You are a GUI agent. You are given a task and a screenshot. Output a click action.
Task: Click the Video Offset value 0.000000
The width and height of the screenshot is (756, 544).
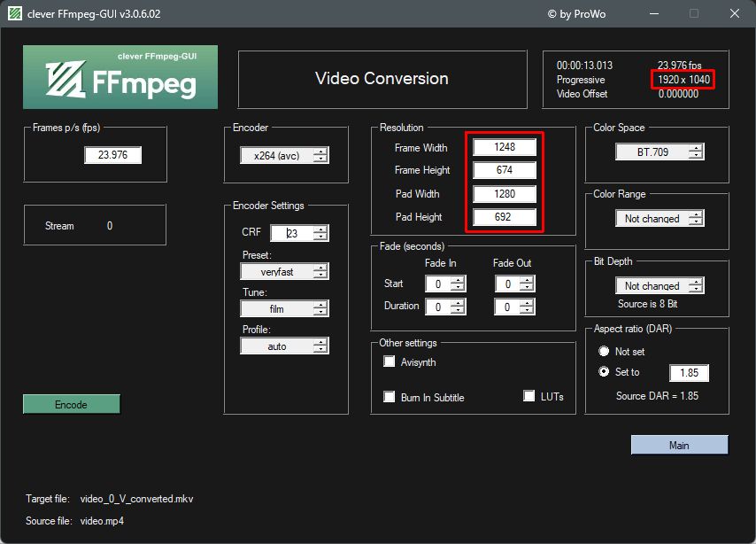[x=678, y=94]
